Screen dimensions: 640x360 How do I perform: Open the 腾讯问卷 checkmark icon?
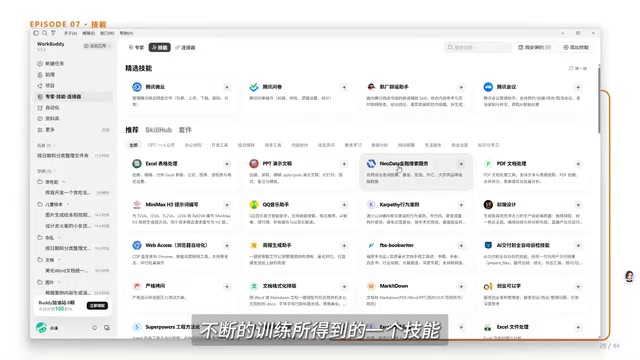(254, 87)
